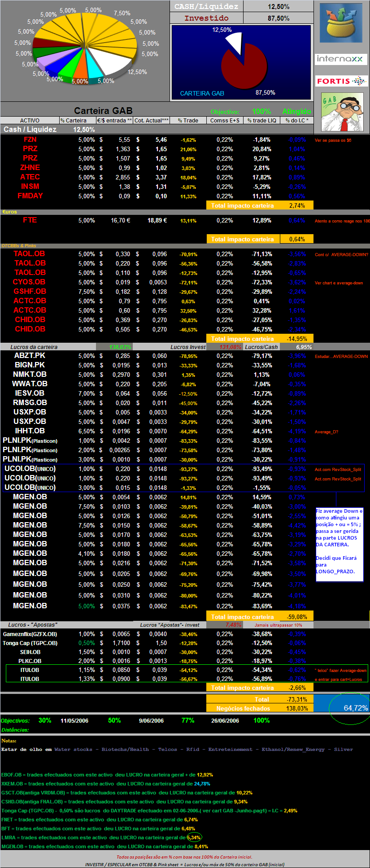Image resolution: width=370 pixels, height=868 pixels.
Task: Click the 2,74% total impacto value
Action: (297, 205)
